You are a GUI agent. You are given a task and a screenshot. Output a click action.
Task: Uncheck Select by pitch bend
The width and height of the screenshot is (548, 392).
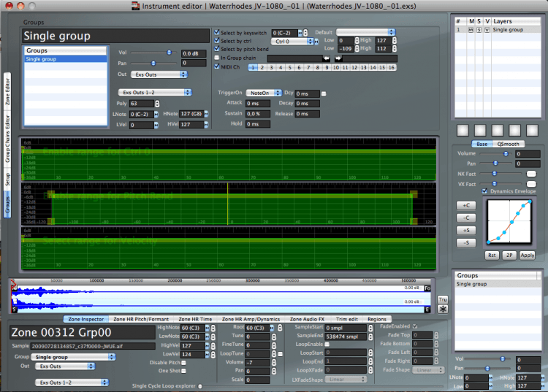[x=217, y=49]
